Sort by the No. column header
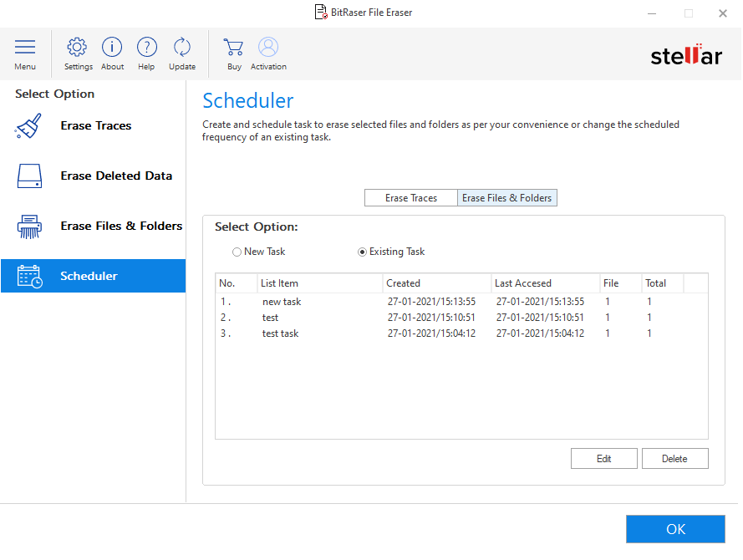This screenshot has width=743, height=560. pyautogui.click(x=237, y=283)
